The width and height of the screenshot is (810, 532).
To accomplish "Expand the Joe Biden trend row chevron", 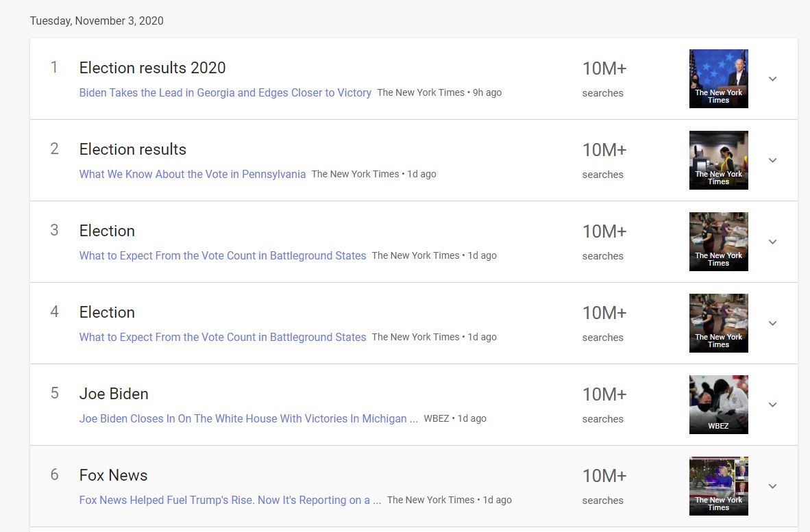I will click(x=772, y=405).
